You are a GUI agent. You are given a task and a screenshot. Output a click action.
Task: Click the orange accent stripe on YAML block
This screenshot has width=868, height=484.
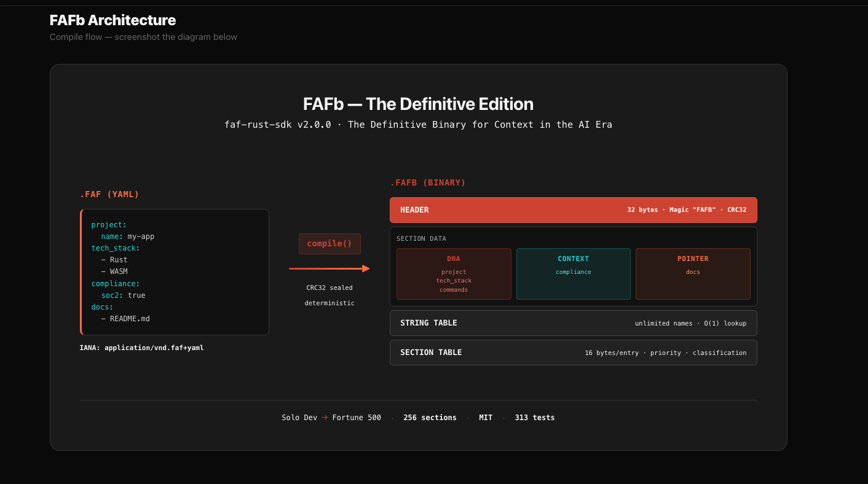pyautogui.click(x=81, y=271)
